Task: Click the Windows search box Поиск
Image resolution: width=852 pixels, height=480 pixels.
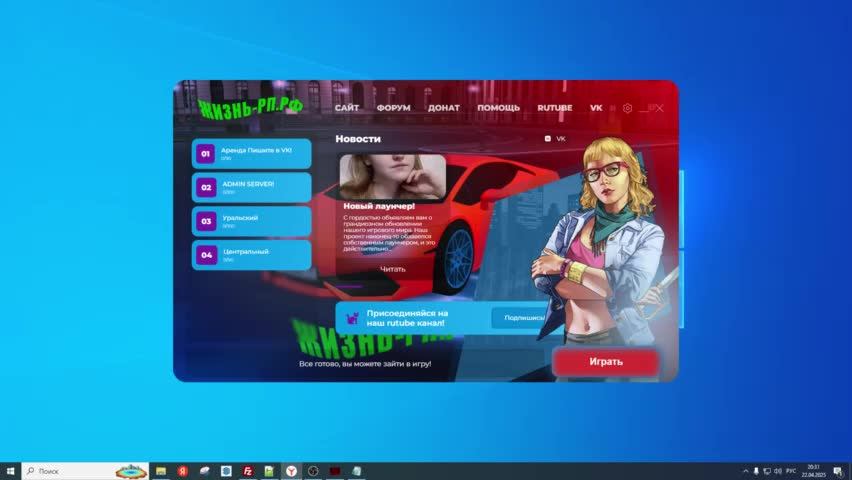Action: (x=85, y=471)
